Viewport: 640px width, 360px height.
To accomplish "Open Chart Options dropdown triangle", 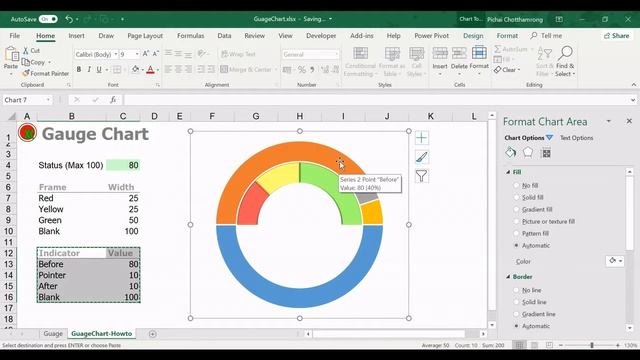I will pos(549,138).
